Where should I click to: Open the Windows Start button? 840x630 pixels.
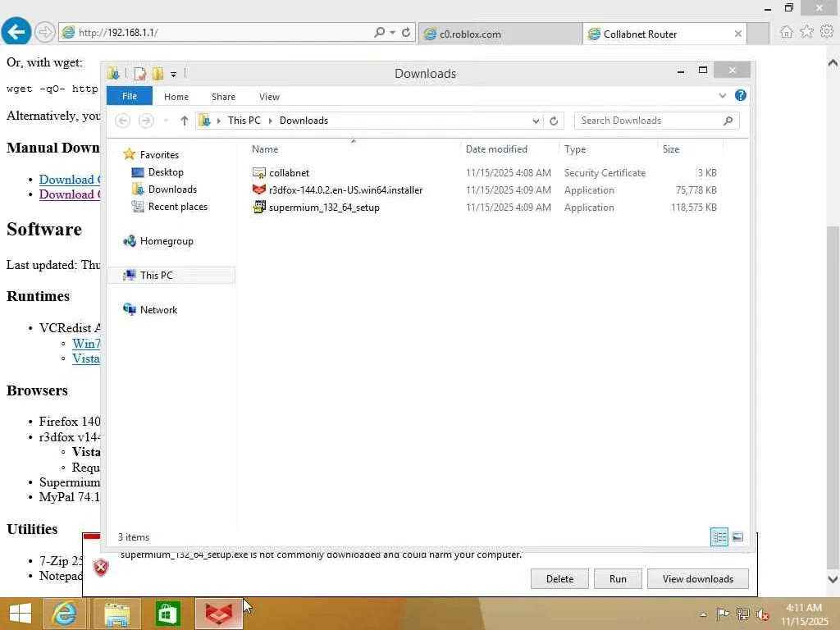20,614
